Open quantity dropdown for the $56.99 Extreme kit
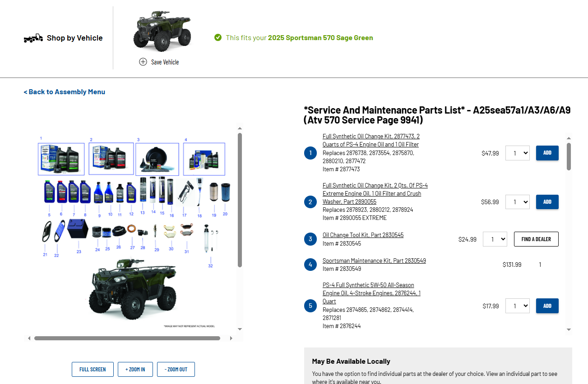This screenshot has width=588, height=384. pos(517,202)
